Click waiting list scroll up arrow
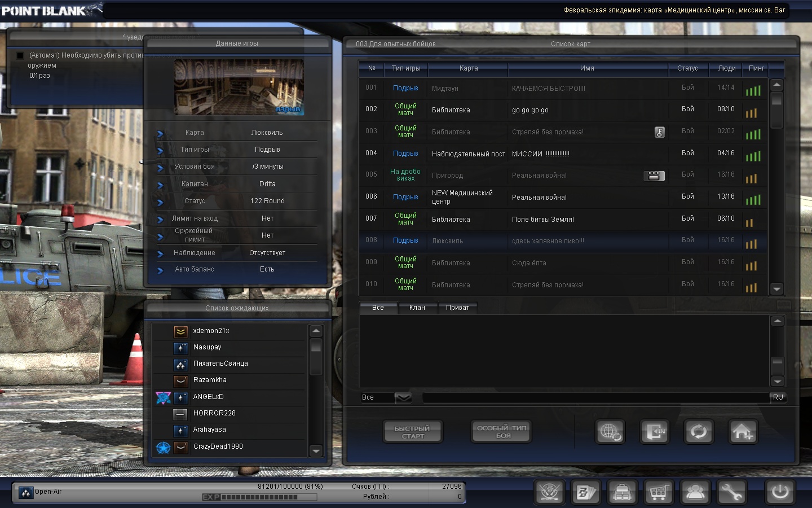 [316, 331]
